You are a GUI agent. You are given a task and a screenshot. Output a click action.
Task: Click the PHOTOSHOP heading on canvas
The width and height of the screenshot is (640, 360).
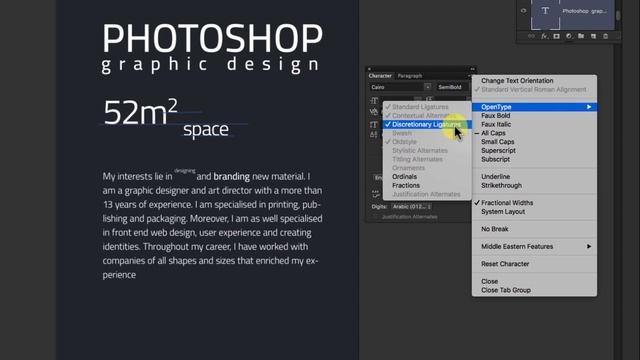pos(212,38)
